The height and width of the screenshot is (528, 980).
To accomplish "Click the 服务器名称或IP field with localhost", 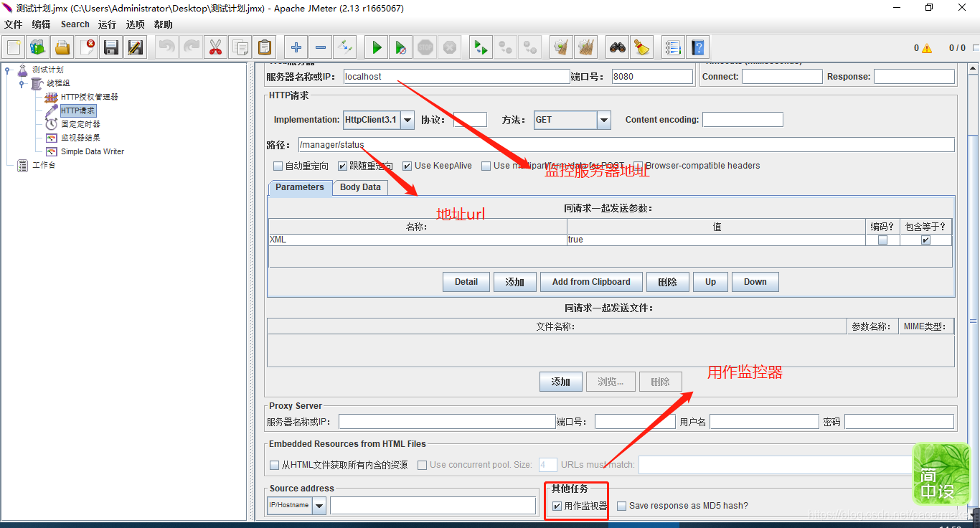I will click(456, 77).
